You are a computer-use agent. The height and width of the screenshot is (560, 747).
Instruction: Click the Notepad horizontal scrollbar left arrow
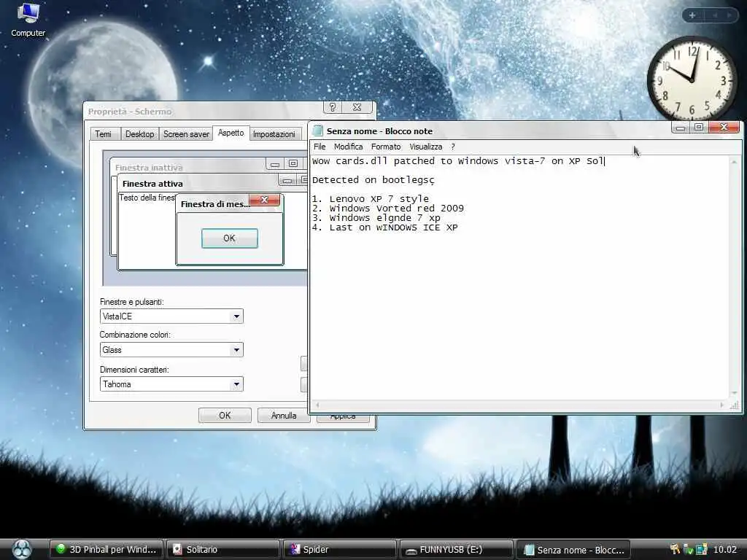(x=317, y=405)
